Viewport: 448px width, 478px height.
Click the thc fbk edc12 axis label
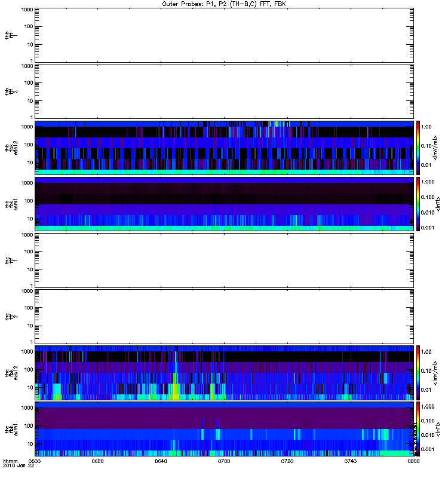pyautogui.click(x=11, y=373)
